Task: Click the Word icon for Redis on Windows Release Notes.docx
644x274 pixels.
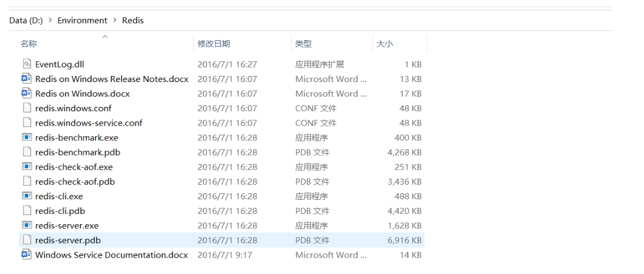Action: [x=27, y=79]
